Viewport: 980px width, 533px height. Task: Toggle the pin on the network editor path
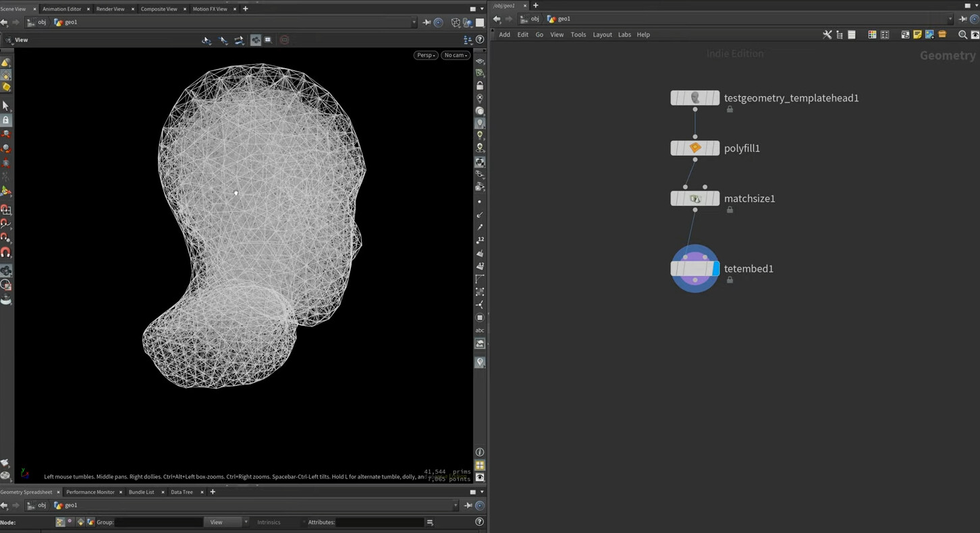coord(962,19)
